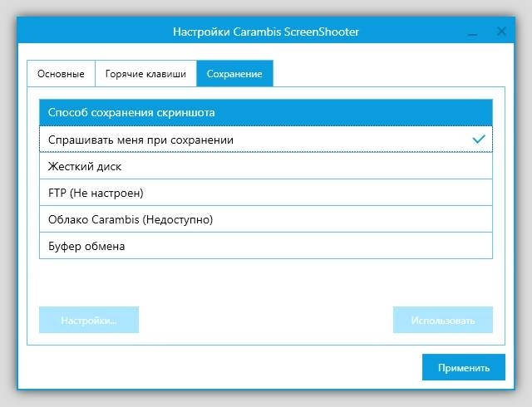Select FTP (Не настроен) entry
Viewport: 532px width, 407px height.
266,193
